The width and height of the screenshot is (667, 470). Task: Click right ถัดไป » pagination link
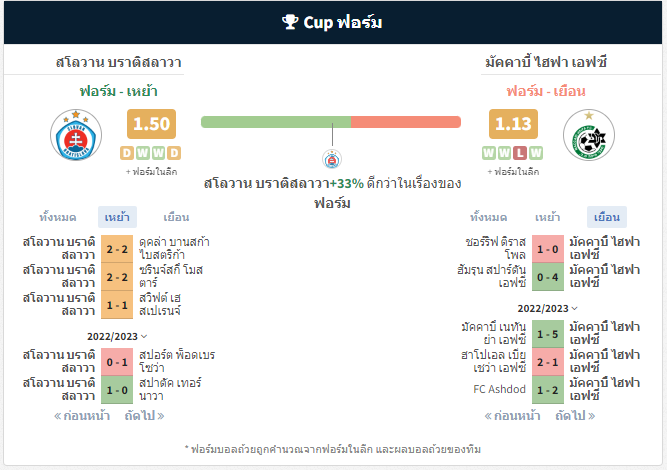click(x=575, y=416)
